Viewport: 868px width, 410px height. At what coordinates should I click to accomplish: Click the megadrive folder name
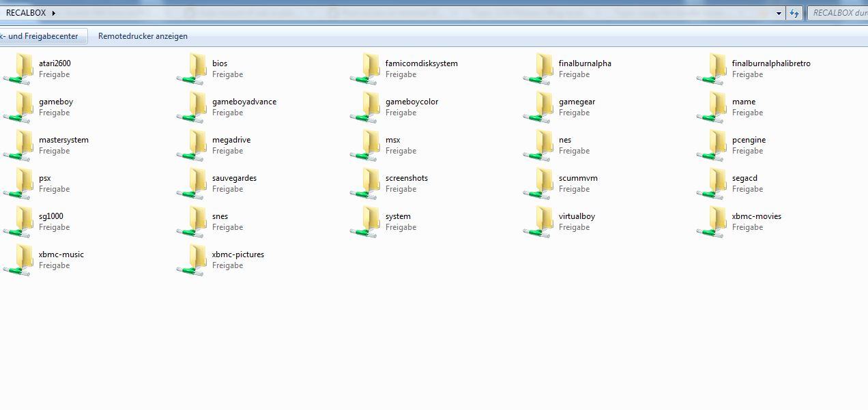231,140
